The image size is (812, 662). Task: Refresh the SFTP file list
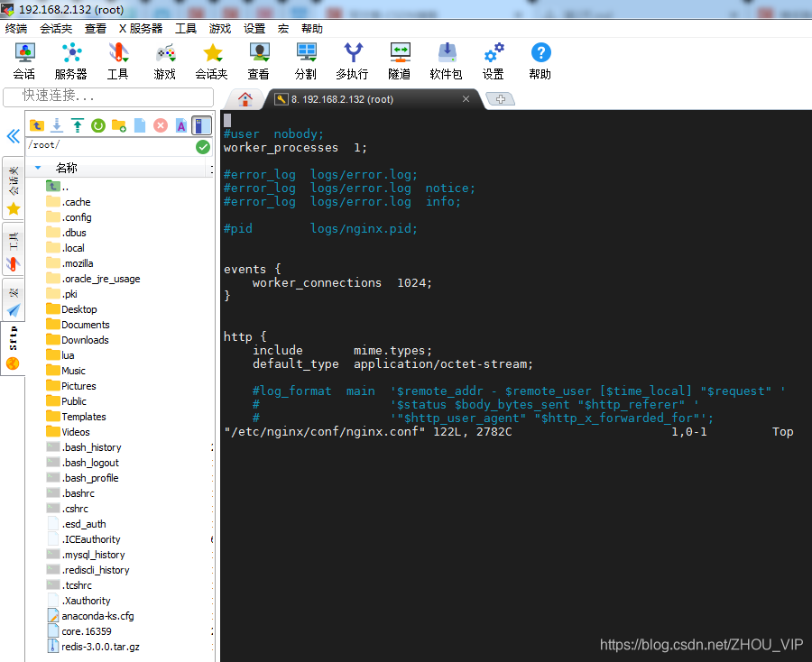[x=98, y=125]
